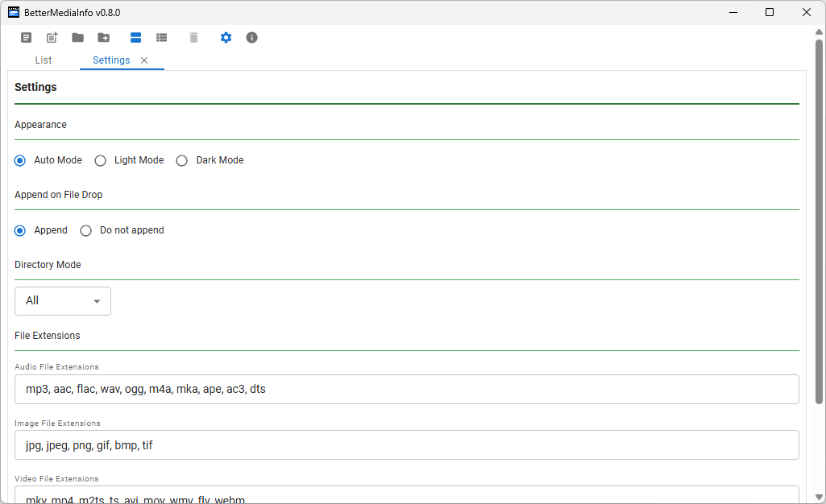Switch to the list view icon

coord(162,38)
